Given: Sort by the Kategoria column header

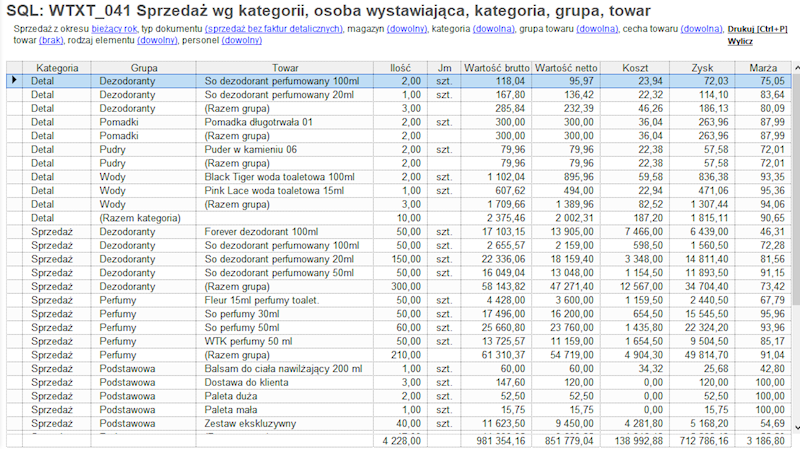Looking at the screenshot, I should coord(57,68).
